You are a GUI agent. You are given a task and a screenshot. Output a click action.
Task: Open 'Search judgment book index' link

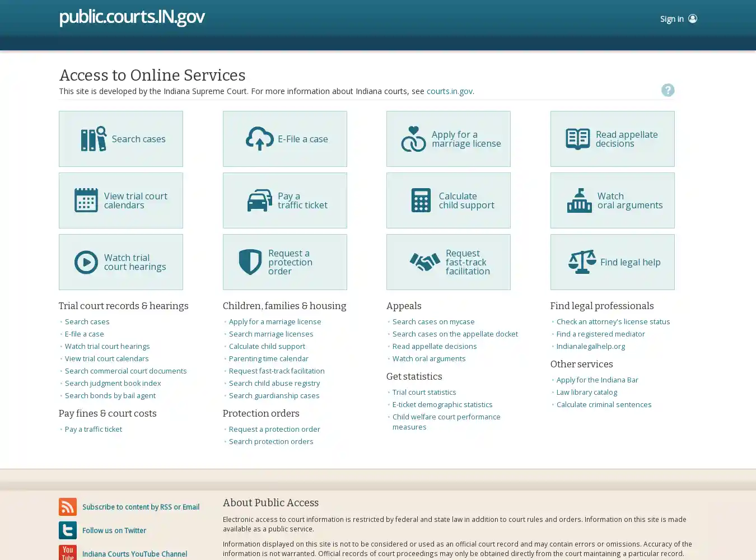tap(113, 383)
